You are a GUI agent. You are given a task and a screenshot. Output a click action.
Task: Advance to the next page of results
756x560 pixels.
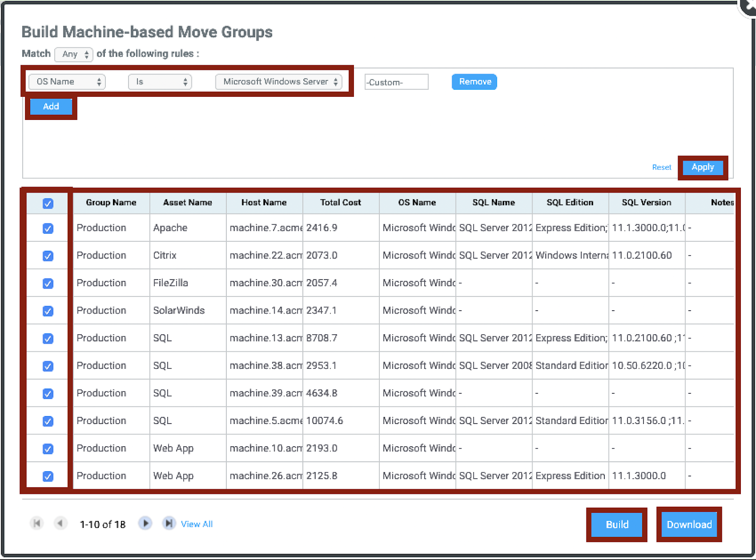(x=145, y=523)
